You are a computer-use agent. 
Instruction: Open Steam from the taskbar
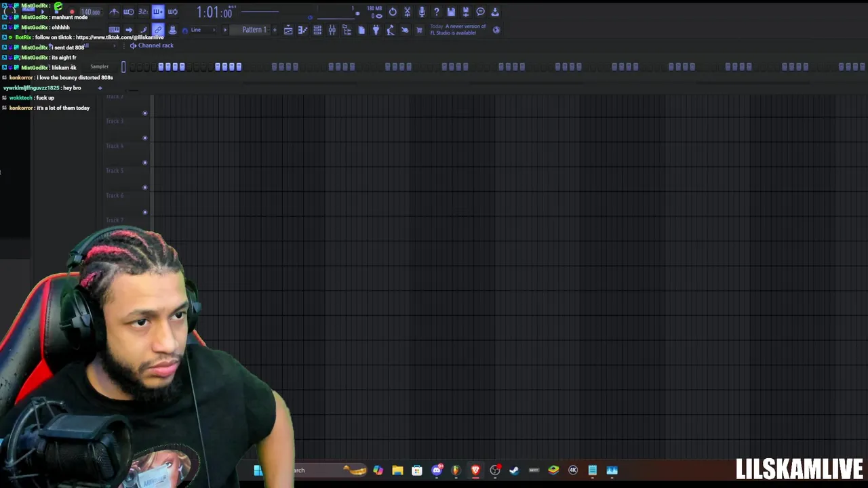click(x=514, y=470)
